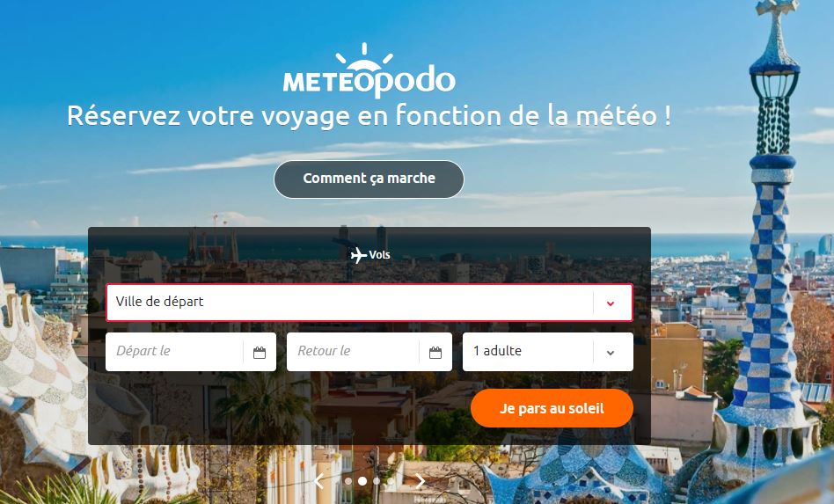Expand the chevron next to 1 adulte
834x504 pixels.
611,353
